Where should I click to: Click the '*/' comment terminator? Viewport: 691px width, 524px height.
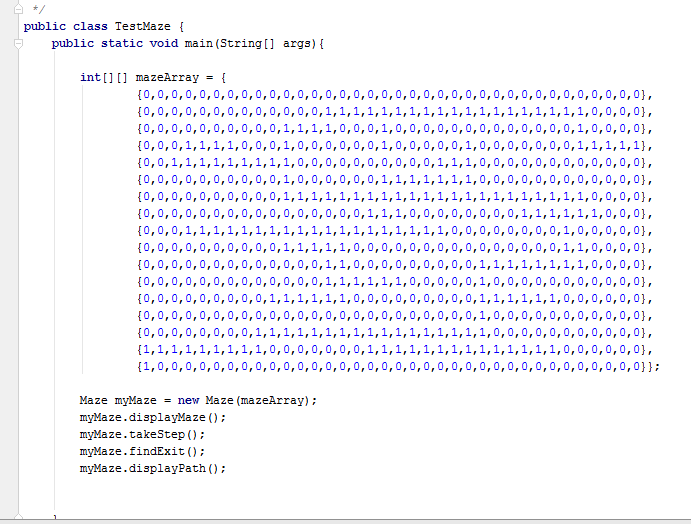(38, 8)
